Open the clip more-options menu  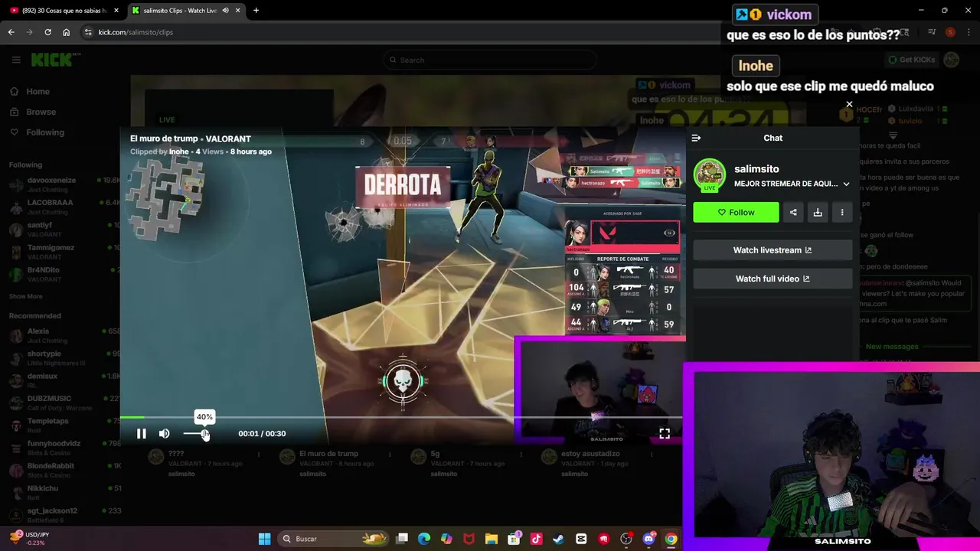(x=842, y=213)
